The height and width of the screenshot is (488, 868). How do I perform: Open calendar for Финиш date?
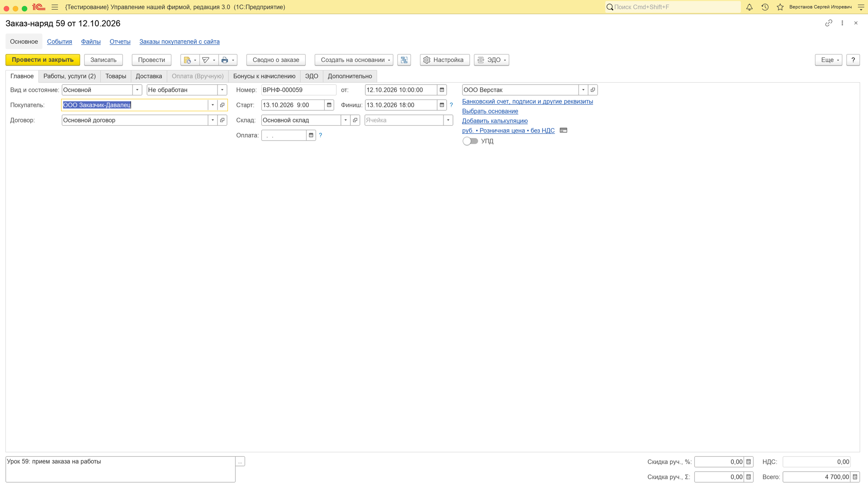(442, 105)
